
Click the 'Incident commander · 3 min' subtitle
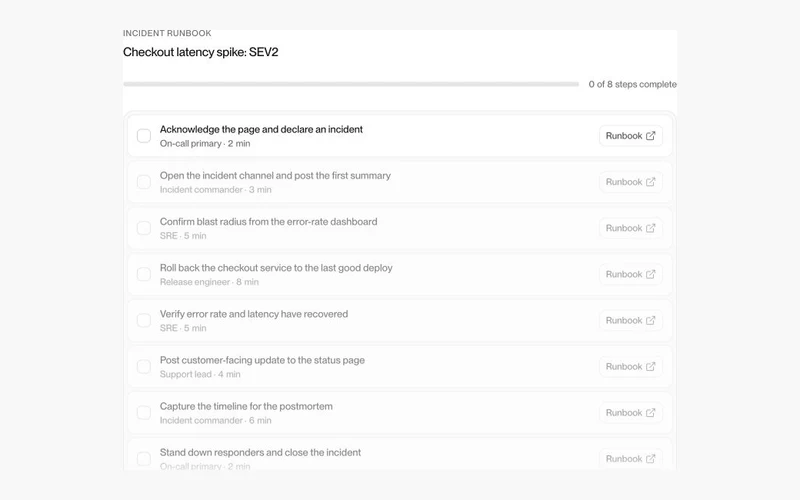click(x=215, y=190)
